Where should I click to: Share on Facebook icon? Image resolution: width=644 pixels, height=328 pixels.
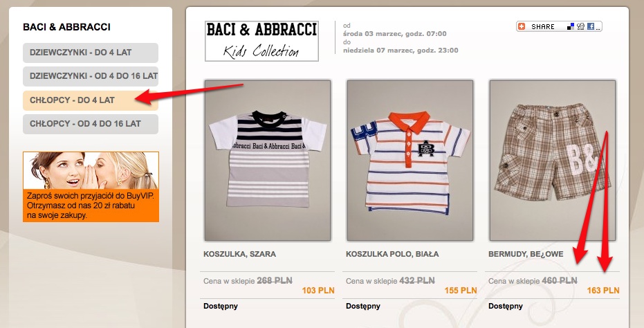click(591, 26)
